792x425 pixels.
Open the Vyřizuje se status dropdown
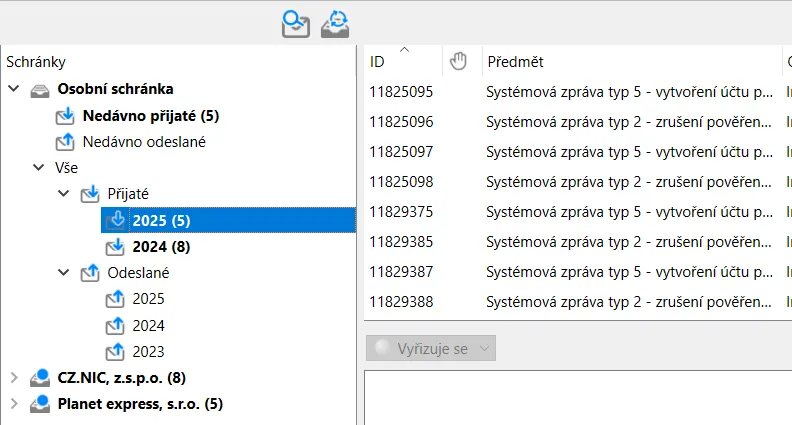(x=431, y=348)
